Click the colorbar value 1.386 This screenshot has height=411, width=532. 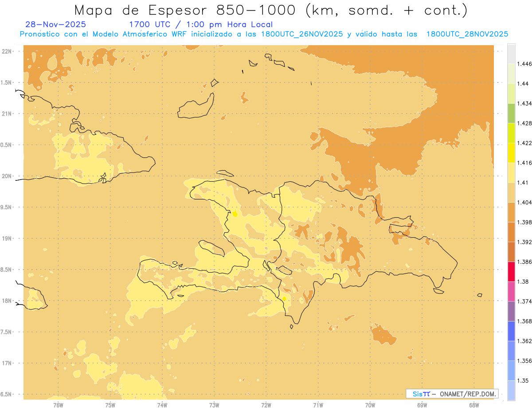click(524, 262)
